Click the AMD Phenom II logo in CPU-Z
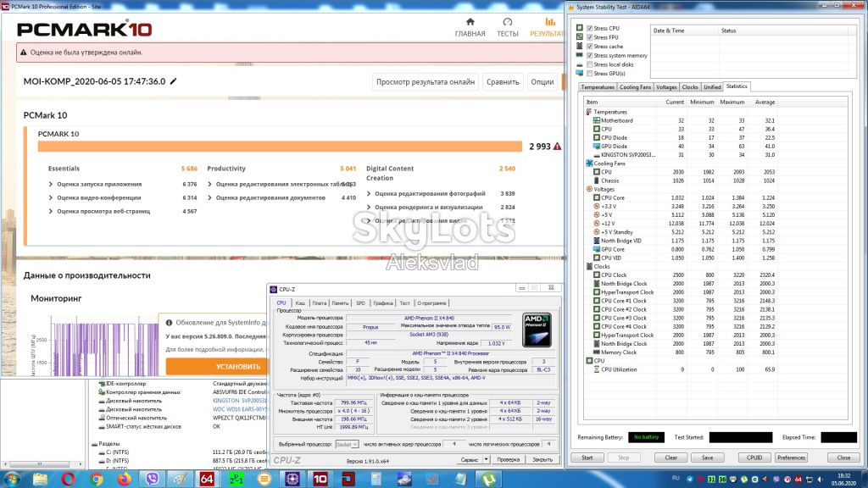This screenshot has width=868, height=488. tap(537, 330)
